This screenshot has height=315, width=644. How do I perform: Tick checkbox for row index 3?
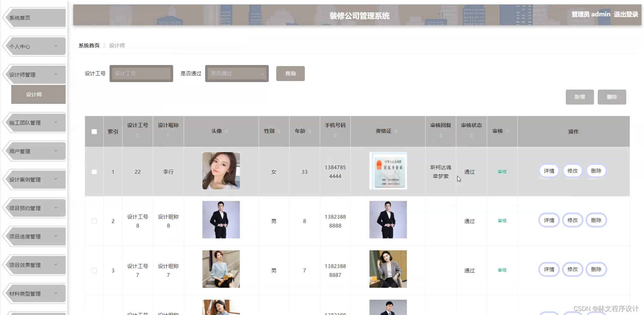click(x=94, y=270)
